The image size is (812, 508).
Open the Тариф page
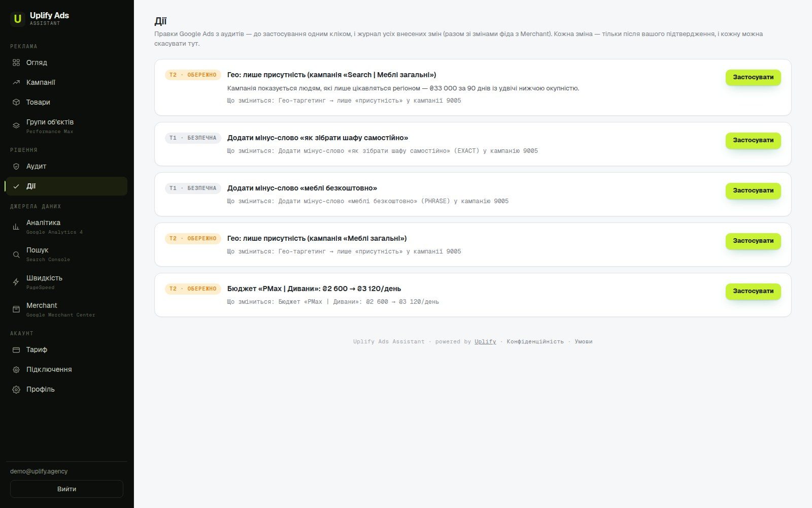(66, 350)
